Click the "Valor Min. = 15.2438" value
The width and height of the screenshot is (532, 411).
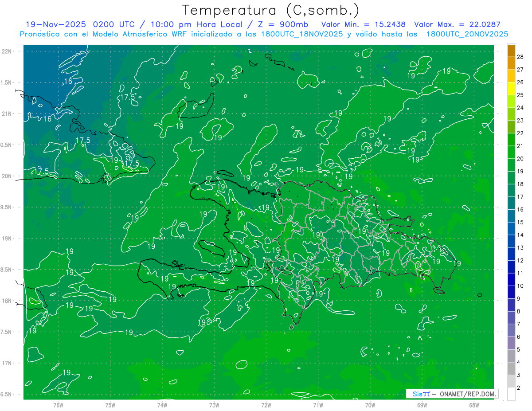(364, 24)
